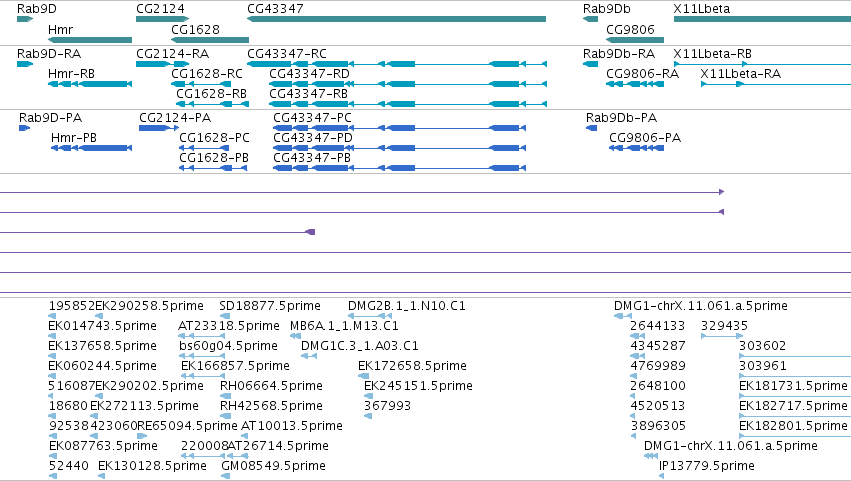Click the EK290258.5prime EST label
Image resolution: width=851 pixels, height=481 pixels.
(x=149, y=306)
